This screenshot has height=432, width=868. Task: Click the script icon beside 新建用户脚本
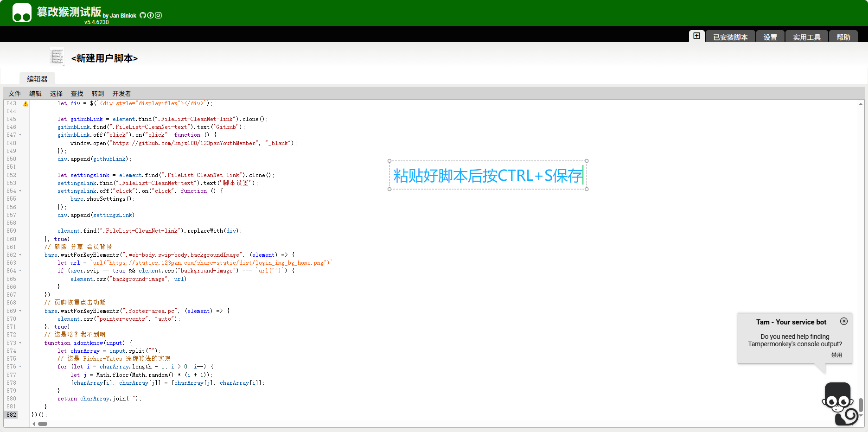(57, 57)
